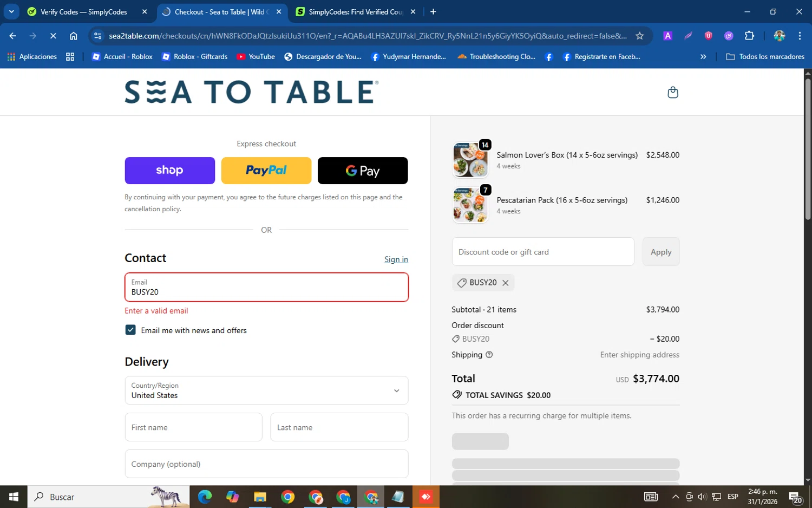The image size is (812, 508).
Task: Open the tab search dropdown arrow
Action: (11, 12)
